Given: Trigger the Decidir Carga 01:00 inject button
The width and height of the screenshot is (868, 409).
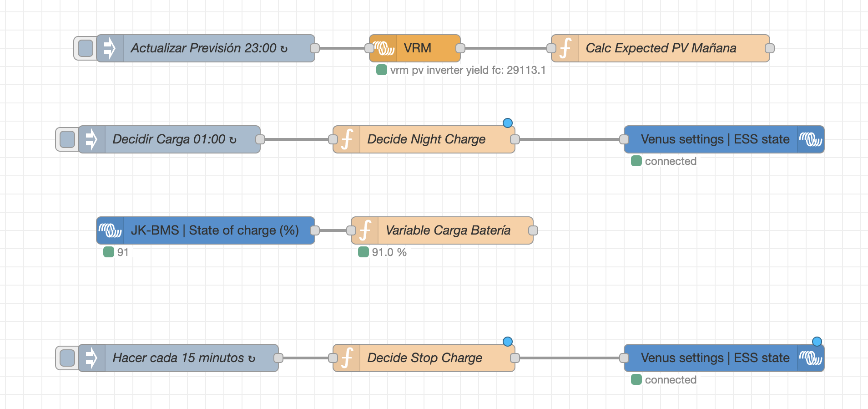Looking at the screenshot, I should (x=67, y=139).
